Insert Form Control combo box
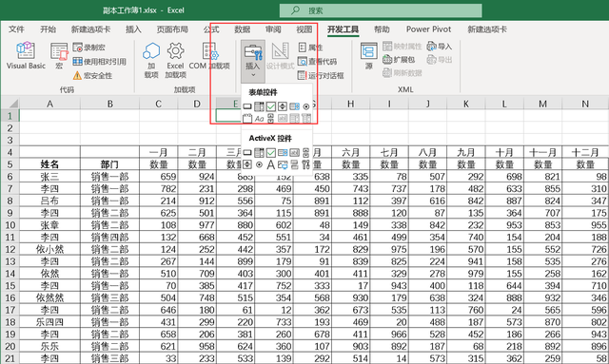This screenshot has height=364, width=609. (259, 106)
